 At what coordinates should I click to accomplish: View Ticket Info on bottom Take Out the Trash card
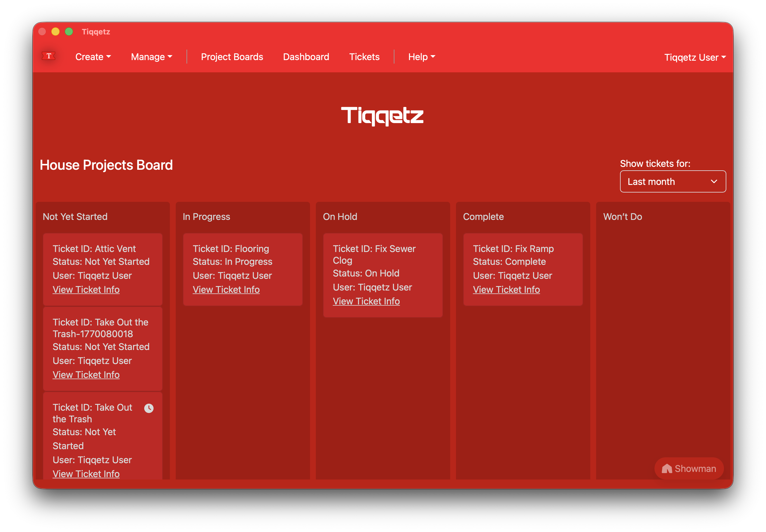coord(86,474)
